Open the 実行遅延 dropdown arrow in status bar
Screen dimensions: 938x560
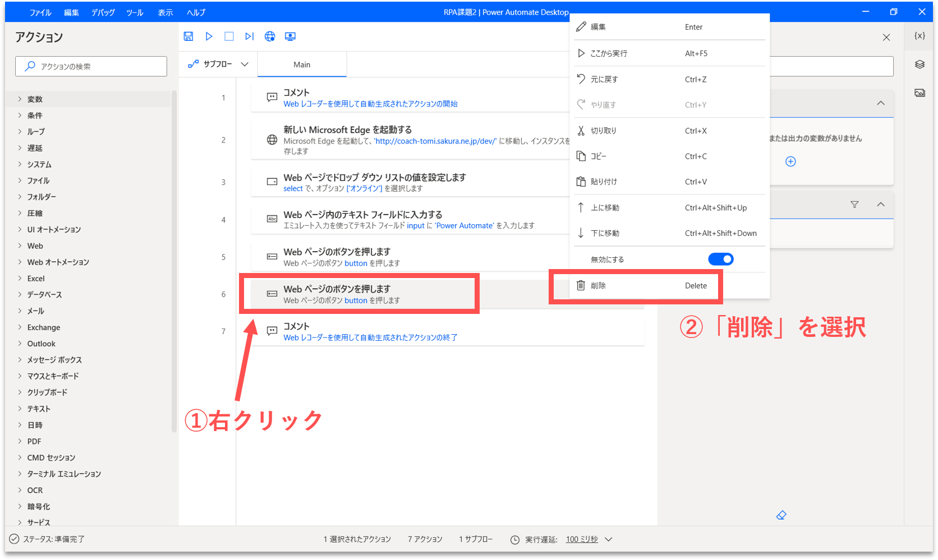click(x=609, y=539)
